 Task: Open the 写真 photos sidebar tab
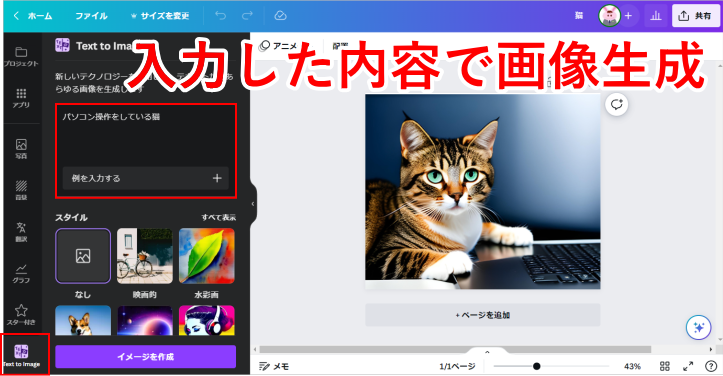21,149
